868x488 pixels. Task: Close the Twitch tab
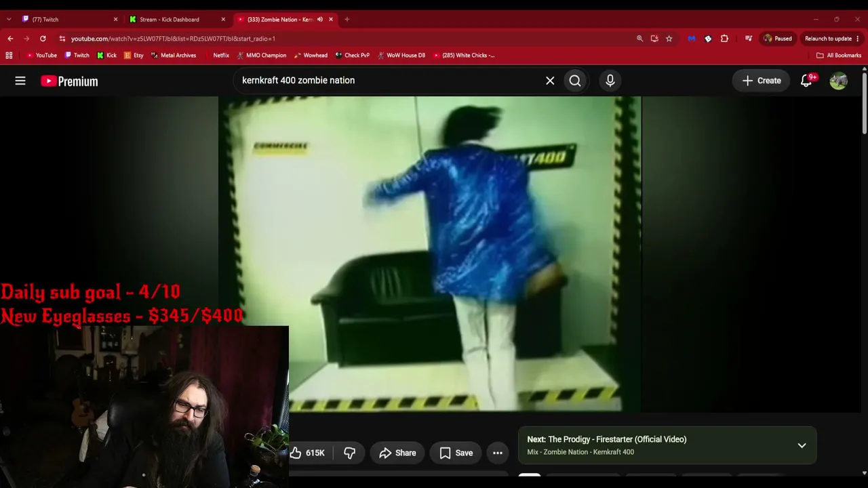(115, 20)
